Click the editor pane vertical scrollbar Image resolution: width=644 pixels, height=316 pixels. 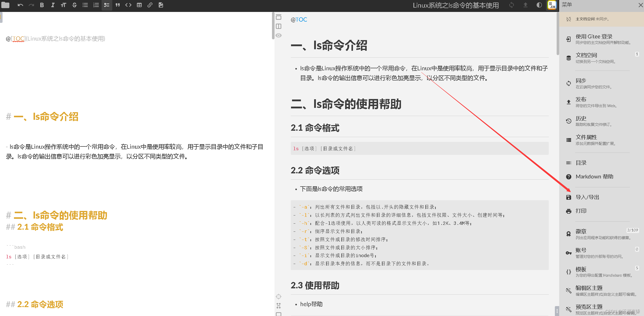(273, 25)
